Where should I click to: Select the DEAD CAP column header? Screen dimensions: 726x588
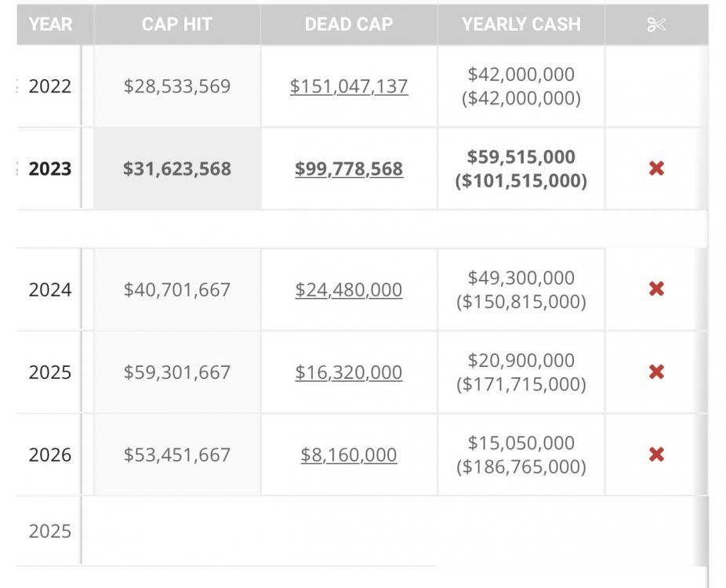(349, 24)
